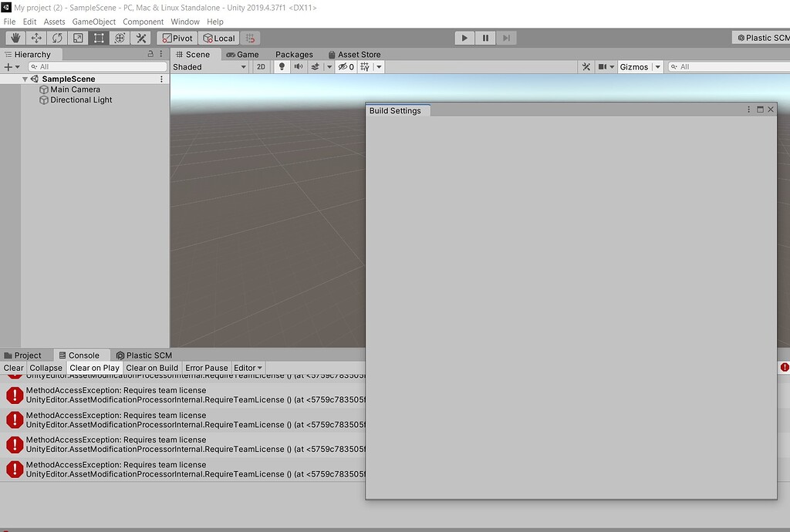Open the Editor dropdown in the Console

click(247, 368)
